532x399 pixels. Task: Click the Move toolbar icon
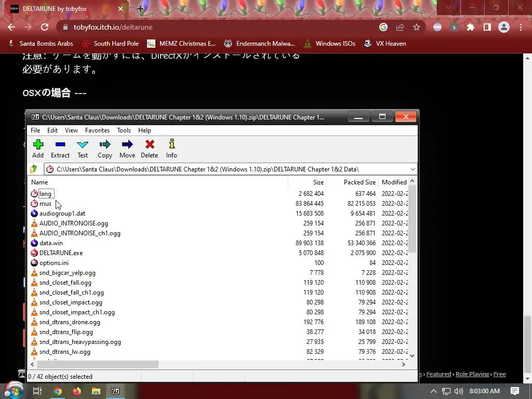click(x=127, y=144)
